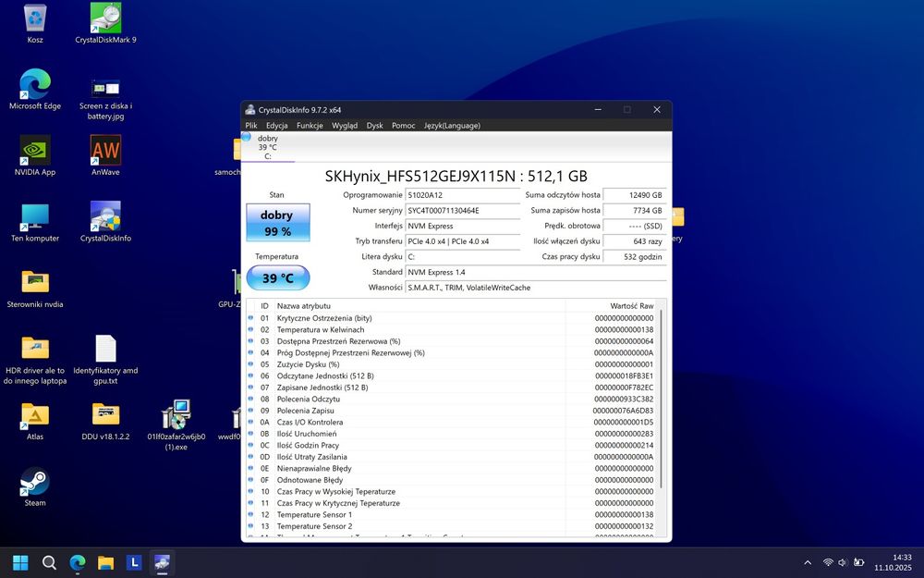Click the SKHynix_HFS512GEJ9X115N disk title
This screenshot has height=578, width=924.
point(456,176)
